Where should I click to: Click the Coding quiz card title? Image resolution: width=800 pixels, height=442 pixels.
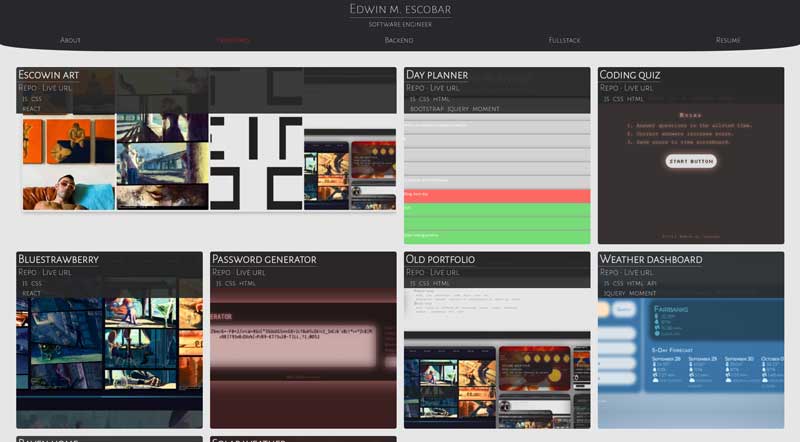pos(630,75)
